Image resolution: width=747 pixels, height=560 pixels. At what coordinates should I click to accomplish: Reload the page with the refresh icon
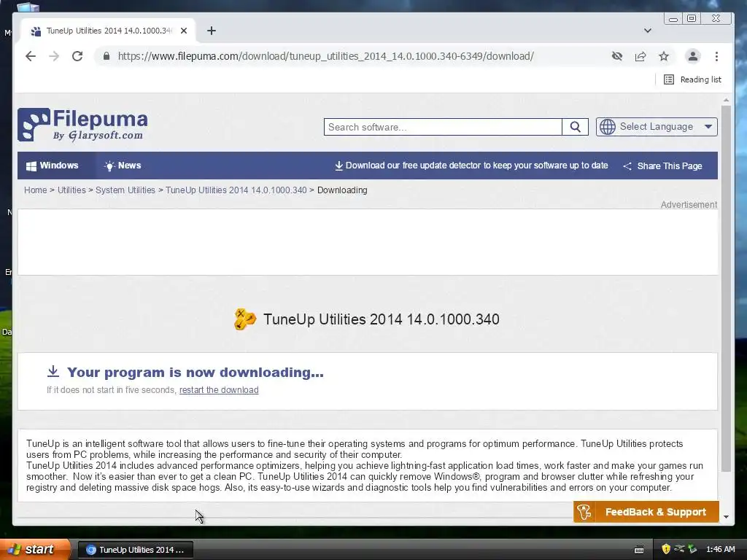[x=77, y=56]
